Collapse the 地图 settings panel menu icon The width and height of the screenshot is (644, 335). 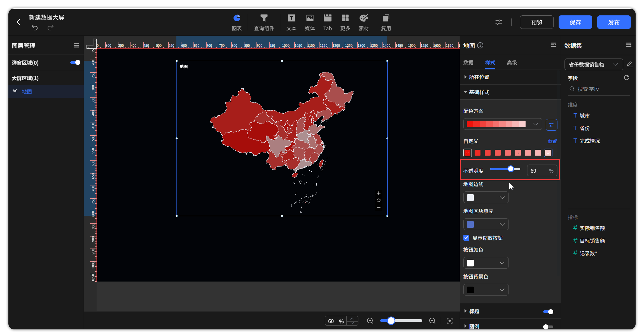(x=553, y=45)
